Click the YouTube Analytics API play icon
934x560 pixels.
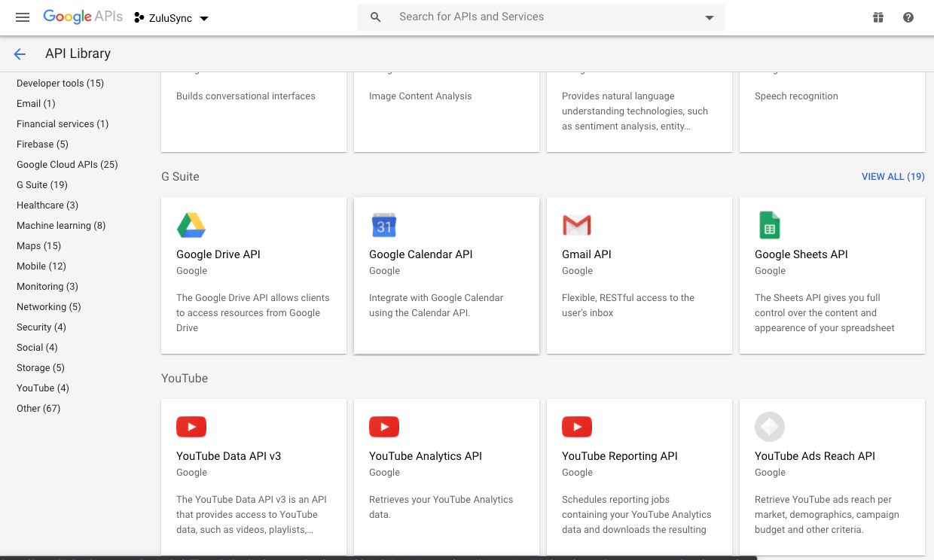(384, 427)
